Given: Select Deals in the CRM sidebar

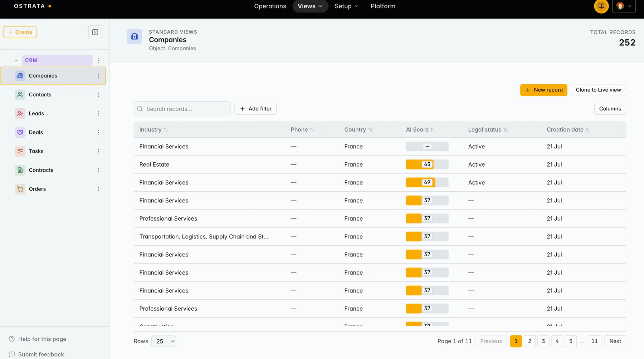Looking at the screenshot, I should tap(53, 132).
